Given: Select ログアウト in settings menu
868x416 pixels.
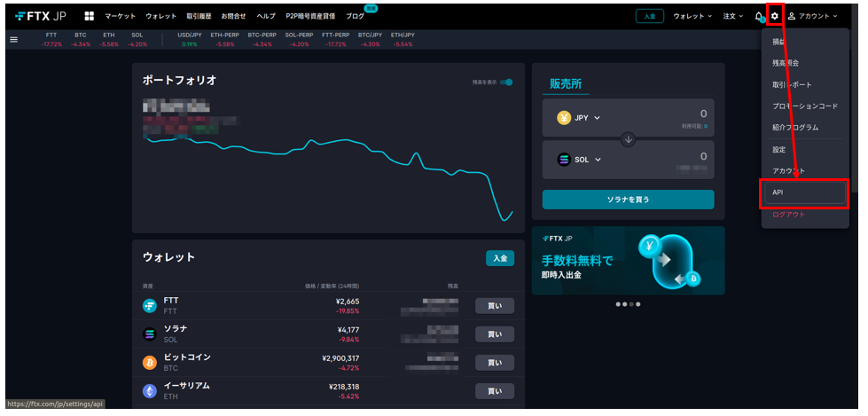Looking at the screenshot, I should tap(788, 215).
